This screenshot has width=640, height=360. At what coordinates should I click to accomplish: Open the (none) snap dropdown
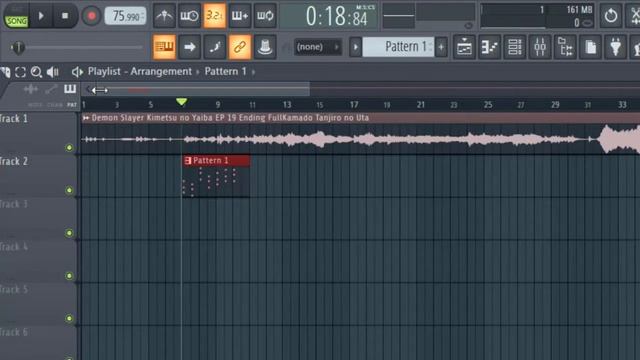click(x=318, y=47)
